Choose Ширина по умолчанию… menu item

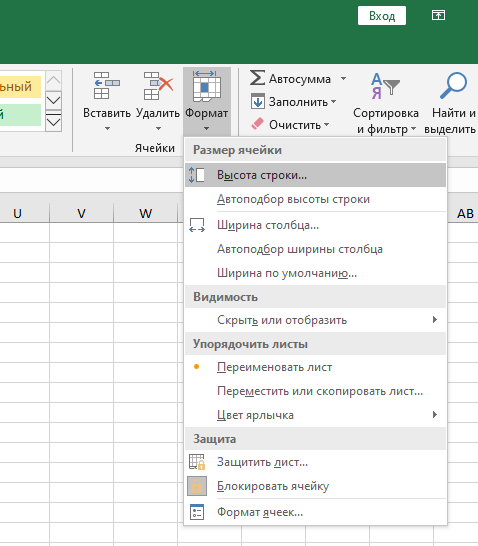(315, 273)
